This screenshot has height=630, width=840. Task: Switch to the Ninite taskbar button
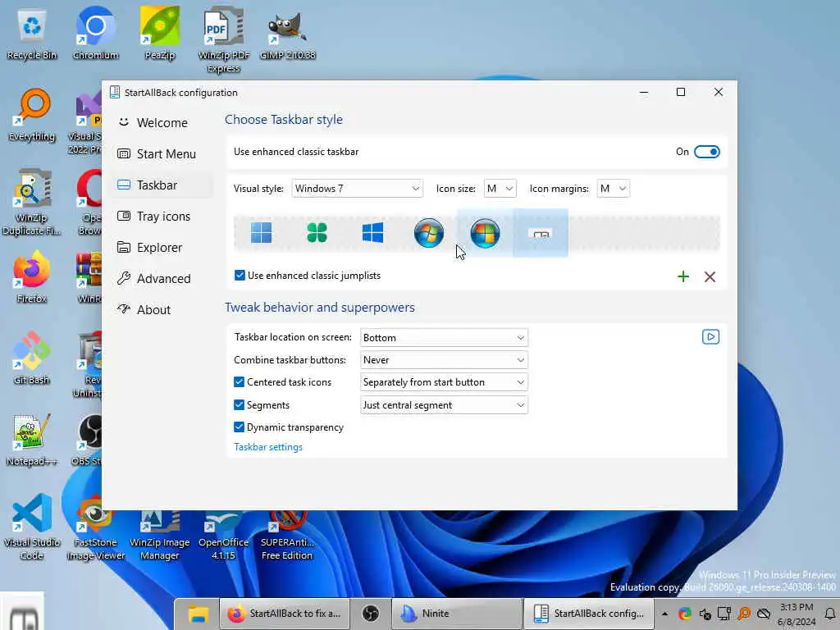[x=457, y=614]
